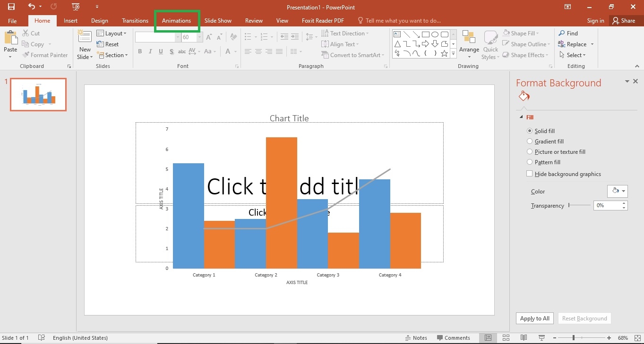Toggle Bold text formatting
This screenshot has height=344, width=644.
pyautogui.click(x=140, y=51)
